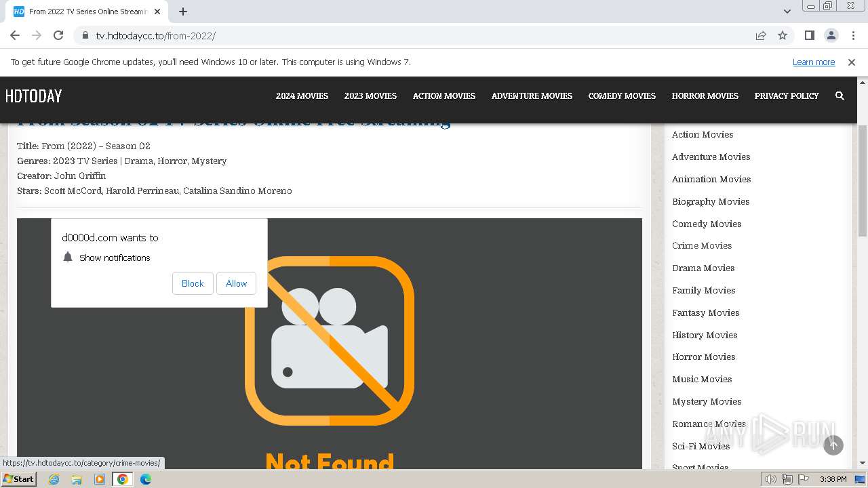Open Sci-Fi Movies sidebar category
The image size is (868, 488).
pos(701,446)
